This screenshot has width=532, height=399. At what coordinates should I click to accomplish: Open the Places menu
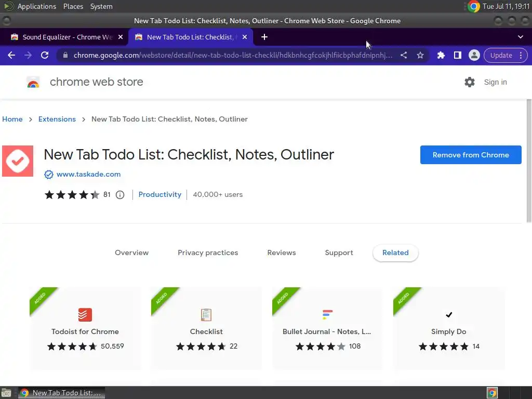(73, 6)
